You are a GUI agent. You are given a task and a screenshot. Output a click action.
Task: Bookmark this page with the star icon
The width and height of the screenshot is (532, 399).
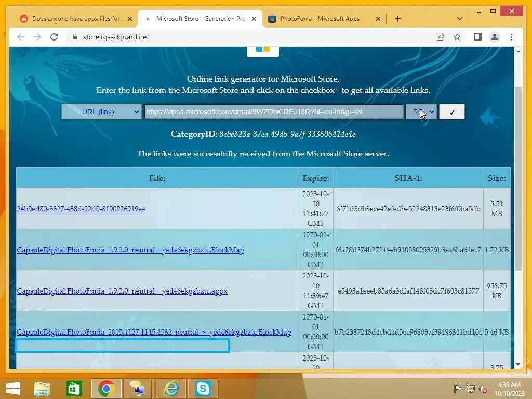457,37
